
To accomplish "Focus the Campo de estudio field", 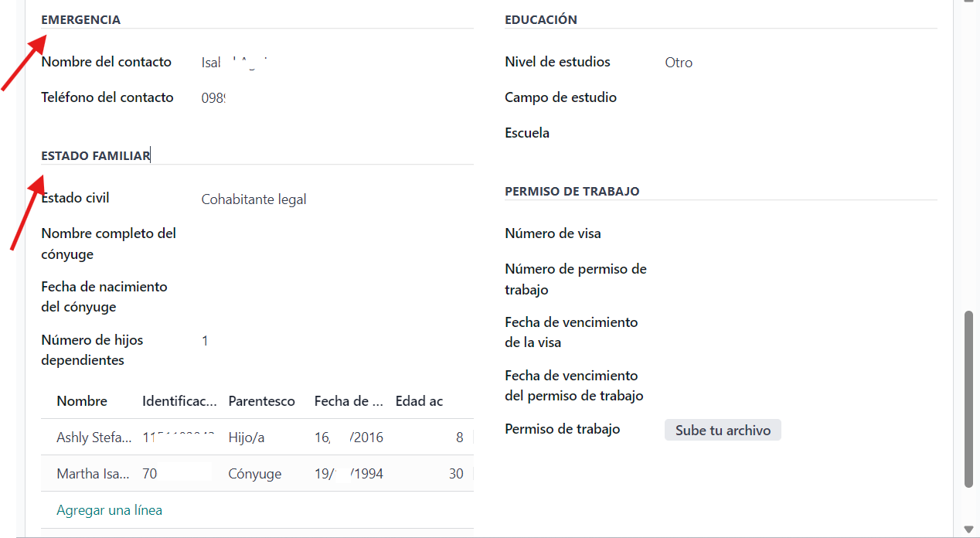I will pos(796,98).
